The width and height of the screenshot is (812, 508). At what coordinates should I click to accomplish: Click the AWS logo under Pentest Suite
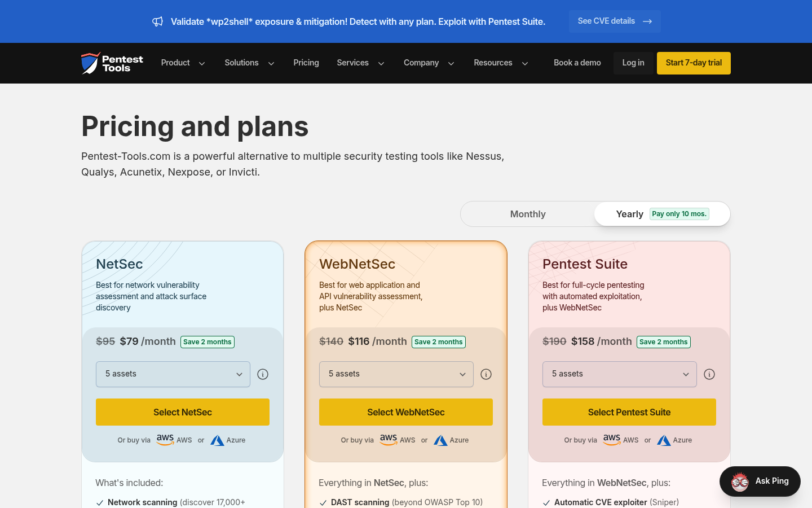click(x=612, y=440)
